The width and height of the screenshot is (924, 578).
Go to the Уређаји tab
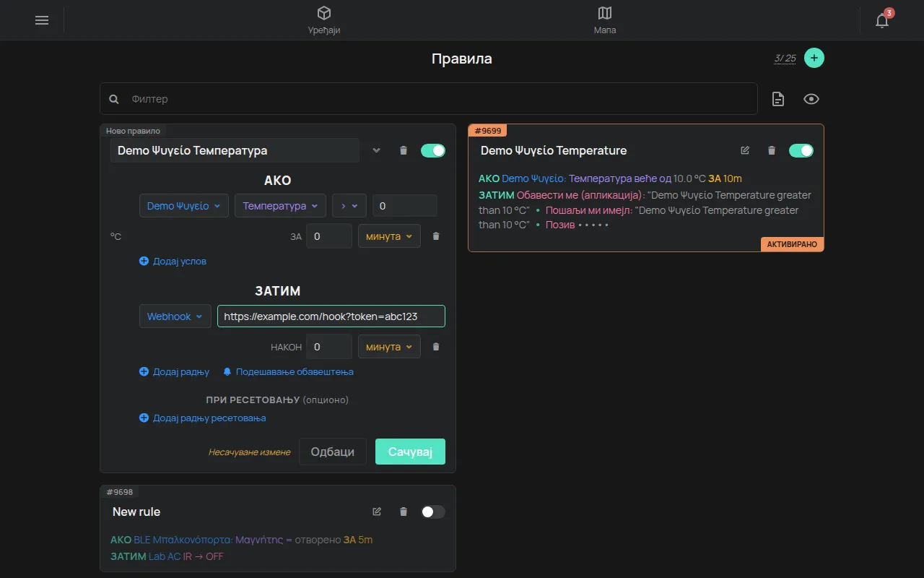coord(324,20)
